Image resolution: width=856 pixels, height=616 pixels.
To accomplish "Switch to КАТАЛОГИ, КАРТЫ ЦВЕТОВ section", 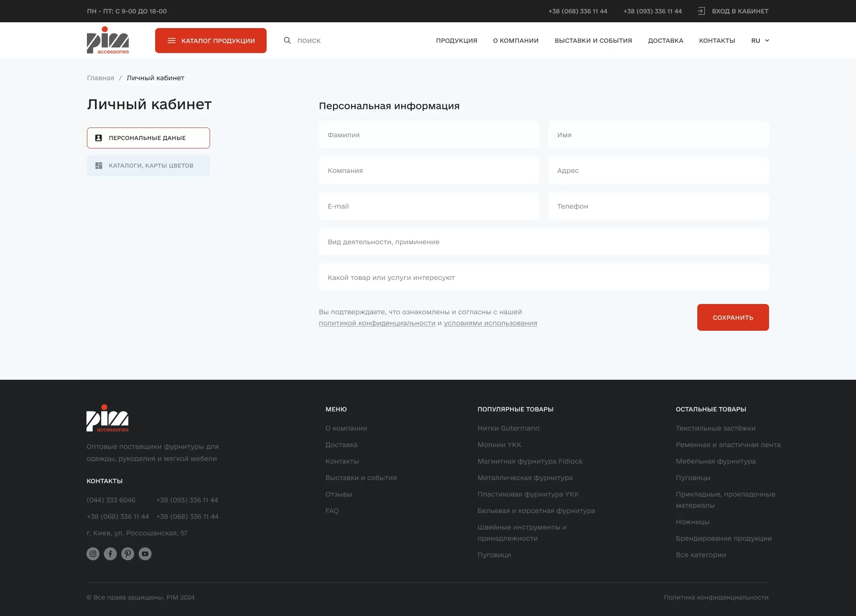I will click(x=148, y=165).
